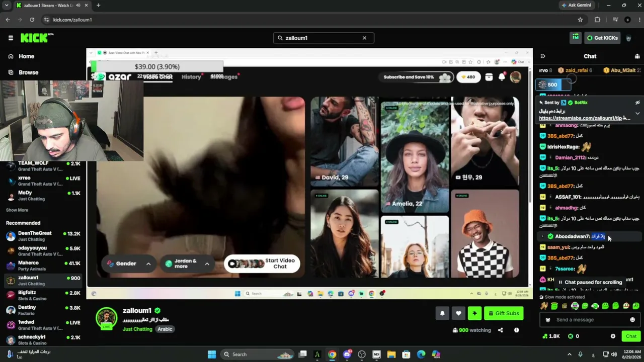The width and height of the screenshot is (644, 362).
Task: Open the xrreo channel
Action: (x=43, y=180)
